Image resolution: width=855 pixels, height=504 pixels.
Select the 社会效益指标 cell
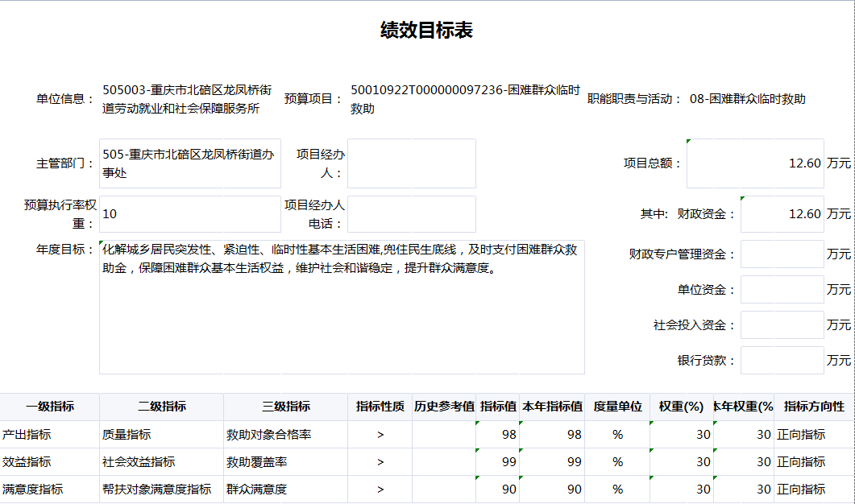click(x=162, y=462)
